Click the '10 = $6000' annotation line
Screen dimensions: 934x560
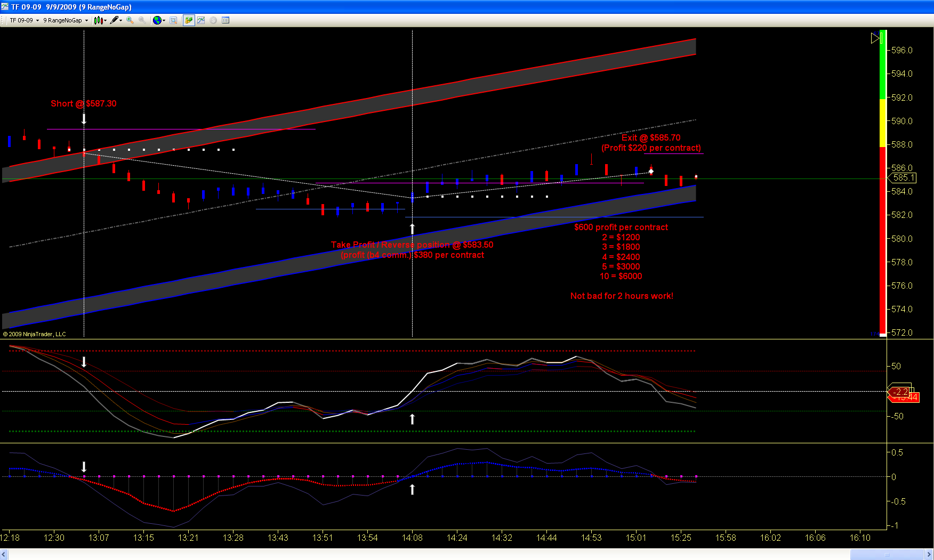point(621,276)
